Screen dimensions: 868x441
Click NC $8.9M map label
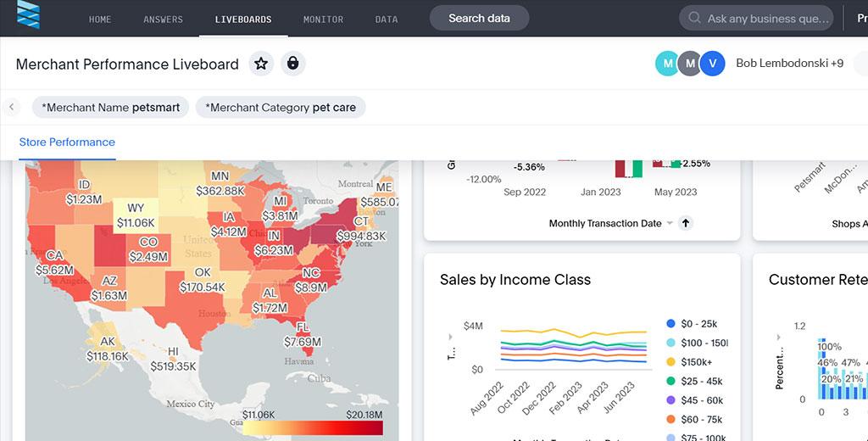tap(310, 280)
